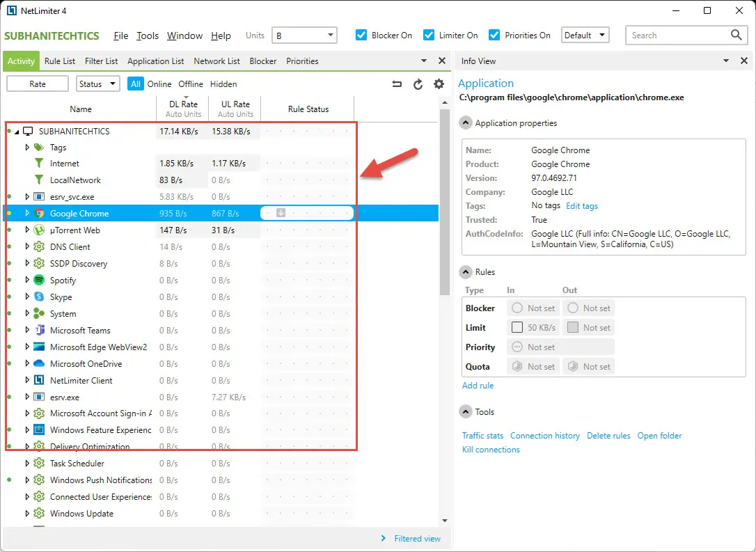This screenshot has width=756, height=552.
Task: Toggle the Blocker On checkbox
Action: coord(361,35)
